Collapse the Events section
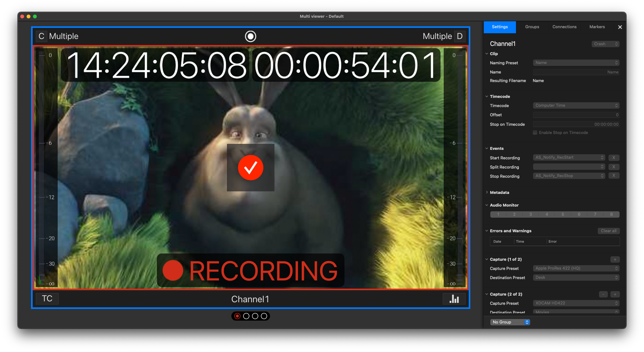This screenshot has height=352, width=644. coord(487,148)
